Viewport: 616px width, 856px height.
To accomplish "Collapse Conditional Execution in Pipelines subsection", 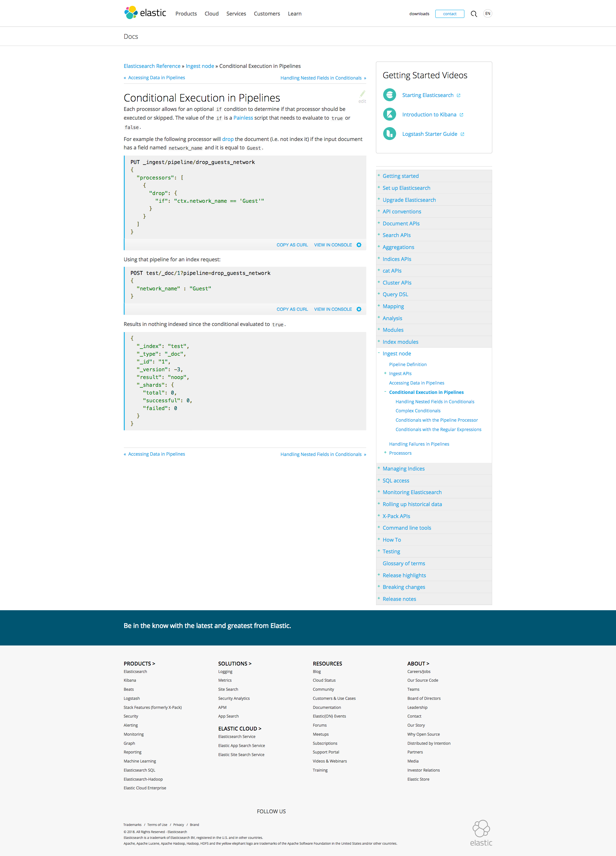I will tap(385, 392).
